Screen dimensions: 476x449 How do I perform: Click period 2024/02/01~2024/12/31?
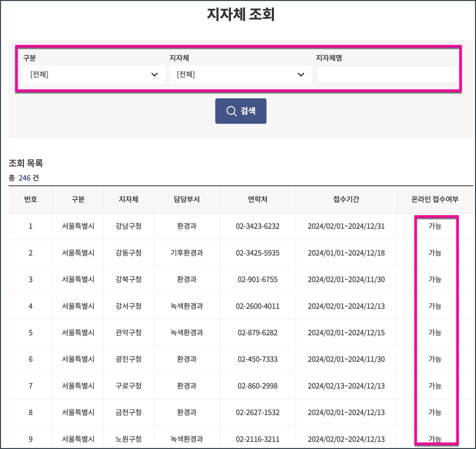[346, 226]
